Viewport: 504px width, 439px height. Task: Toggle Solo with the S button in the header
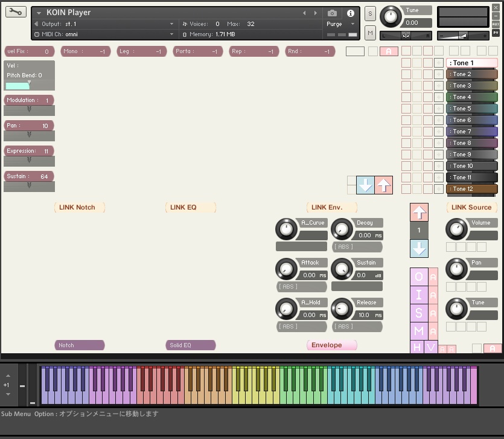(x=370, y=13)
